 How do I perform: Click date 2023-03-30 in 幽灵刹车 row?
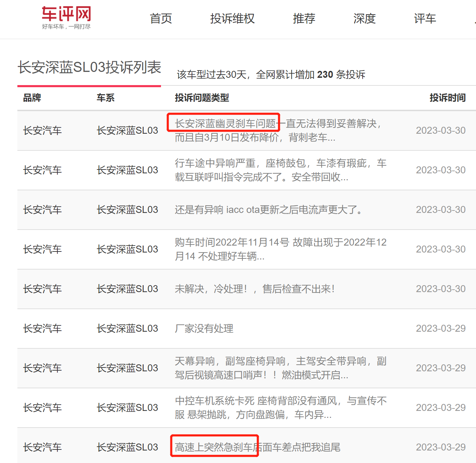pos(441,131)
